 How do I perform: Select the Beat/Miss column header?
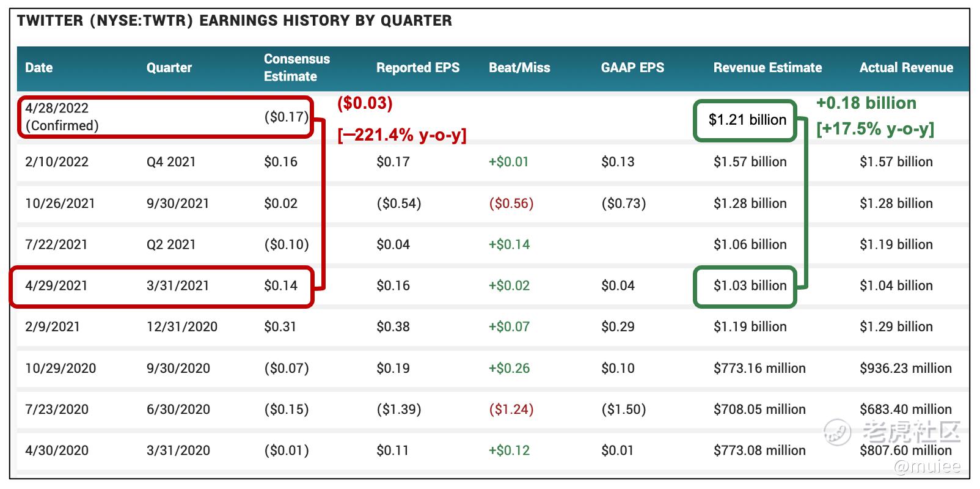519,68
